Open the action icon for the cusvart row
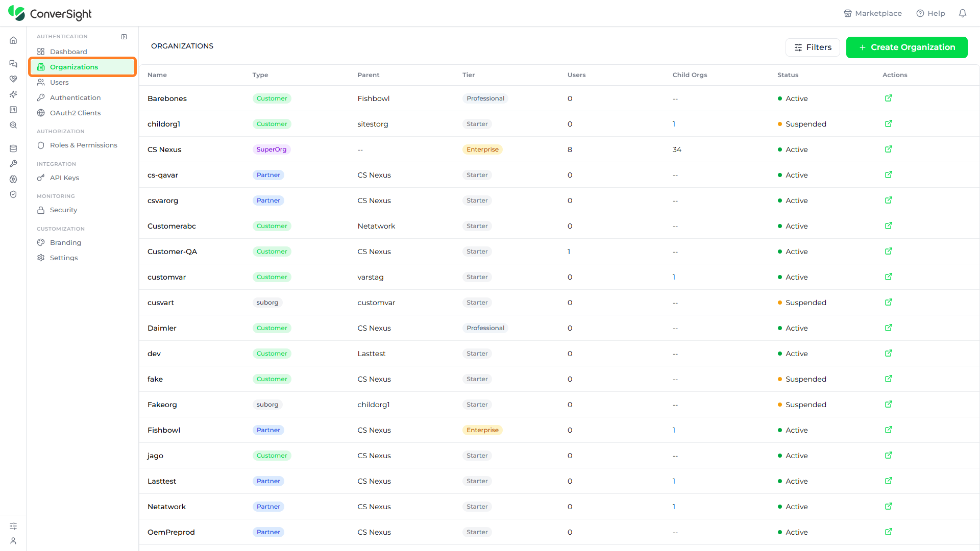Viewport: 980px width, 551px height. pos(889,302)
